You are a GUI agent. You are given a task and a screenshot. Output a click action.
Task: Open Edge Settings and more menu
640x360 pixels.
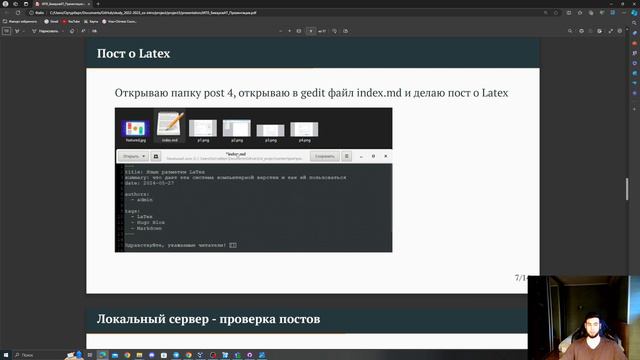click(624, 13)
